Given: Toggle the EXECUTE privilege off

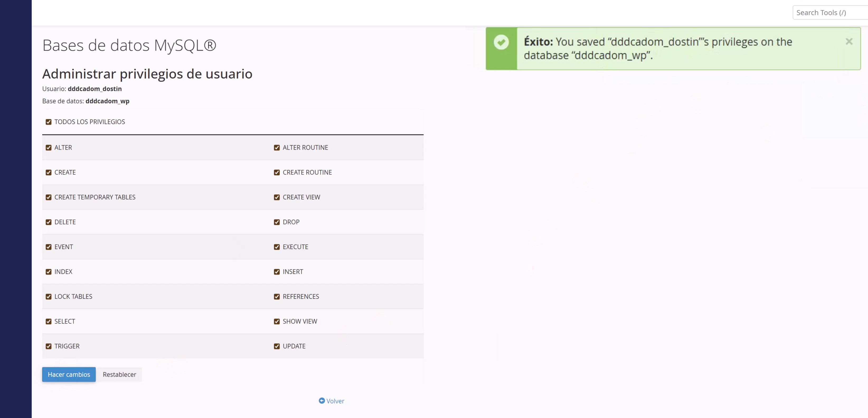Looking at the screenshot, I should pyautogui.click(x=277, y=246).
